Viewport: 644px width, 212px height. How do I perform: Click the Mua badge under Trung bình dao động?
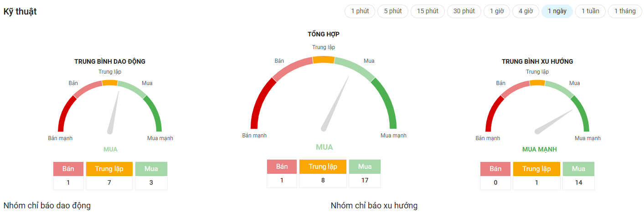point(151,169)
